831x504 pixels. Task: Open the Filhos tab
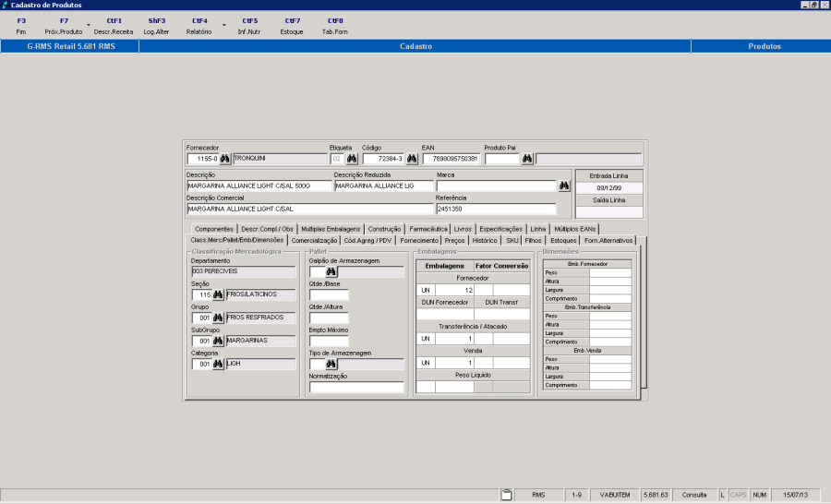(x=533, y=241)
